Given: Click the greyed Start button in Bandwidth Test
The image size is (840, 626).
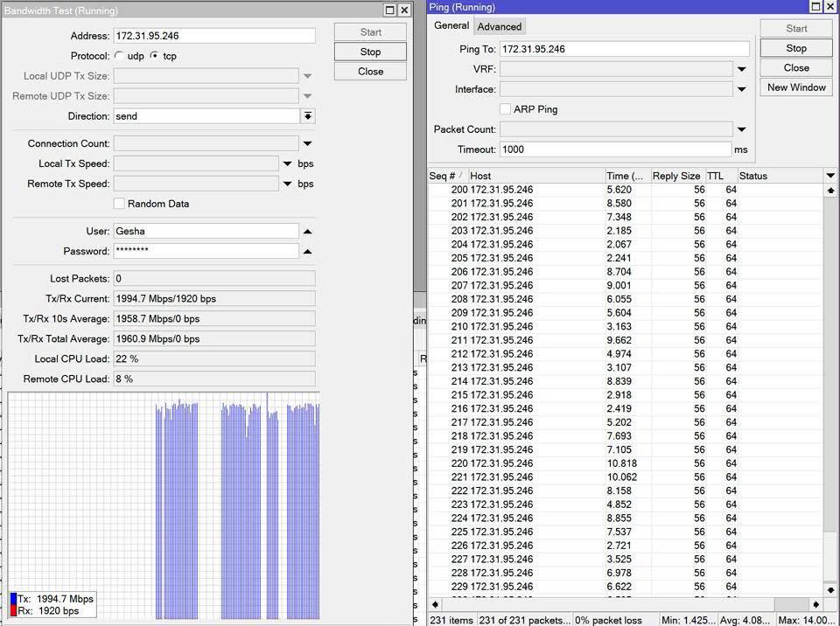Looking at the screenshot, I should pos(370,32).
